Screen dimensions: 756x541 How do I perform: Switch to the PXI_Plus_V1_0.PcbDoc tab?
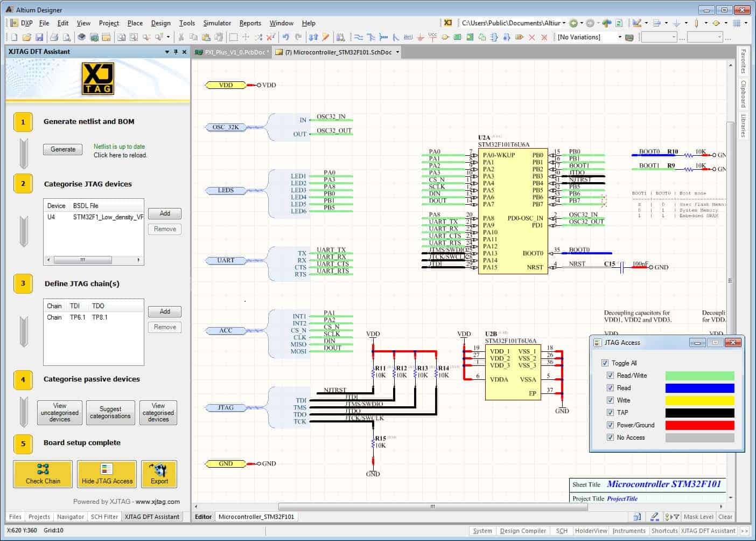click(x=235, y=52)
